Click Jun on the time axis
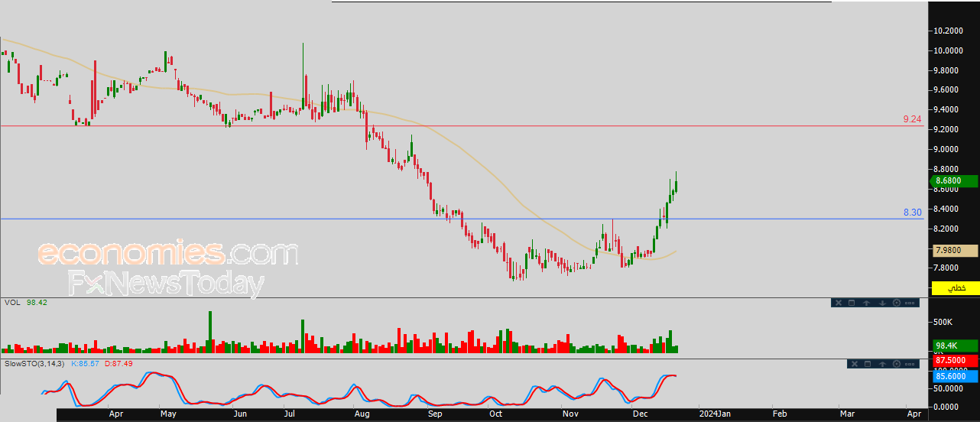The width and height of the screenshot is (980, 422). tap(240, 414)
